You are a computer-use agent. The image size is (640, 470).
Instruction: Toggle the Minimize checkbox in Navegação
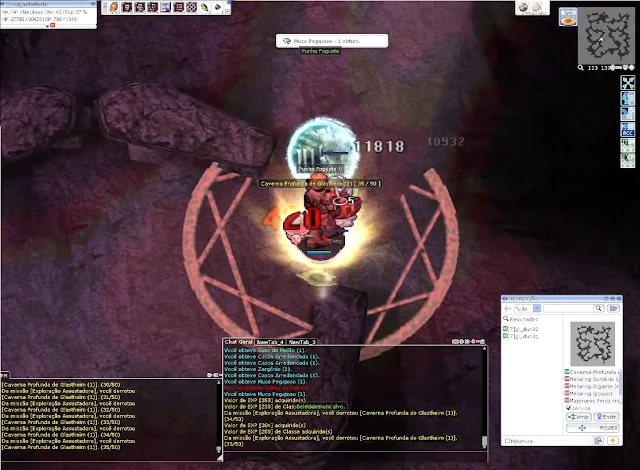click(x=507, y=441)
